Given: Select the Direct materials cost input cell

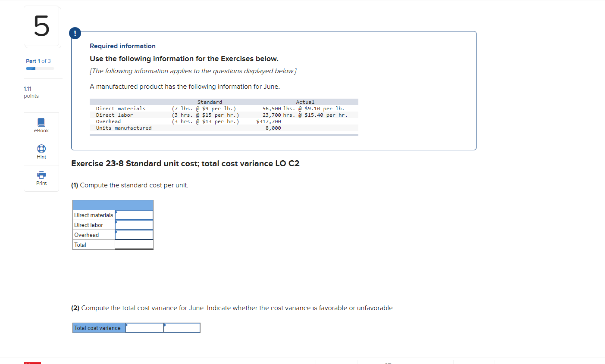Looking at the screenshot, I should pyautogui.click(x=134, y=215).
